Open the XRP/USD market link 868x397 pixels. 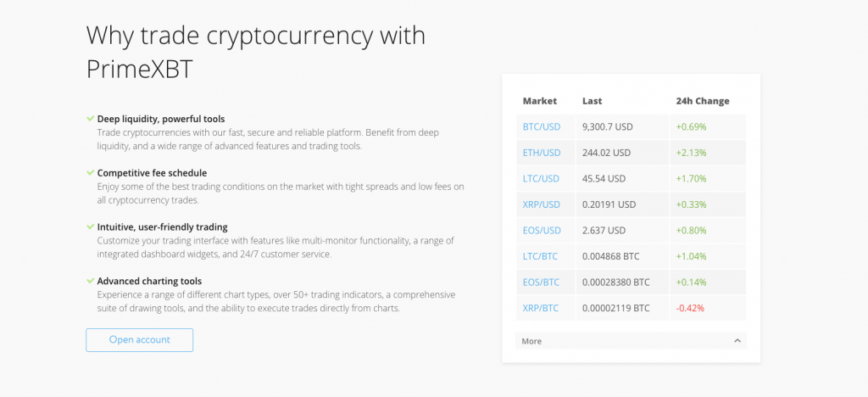tap(542, 204)
